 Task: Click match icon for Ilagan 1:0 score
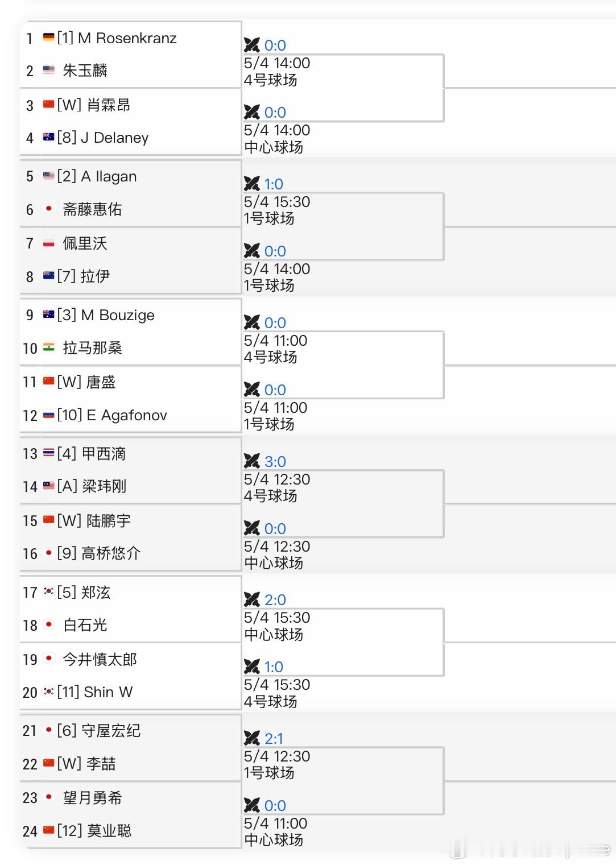pos(251,184)
